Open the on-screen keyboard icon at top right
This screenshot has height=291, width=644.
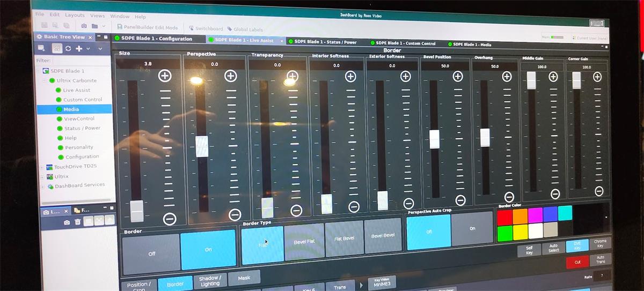(x=596, y=23)
